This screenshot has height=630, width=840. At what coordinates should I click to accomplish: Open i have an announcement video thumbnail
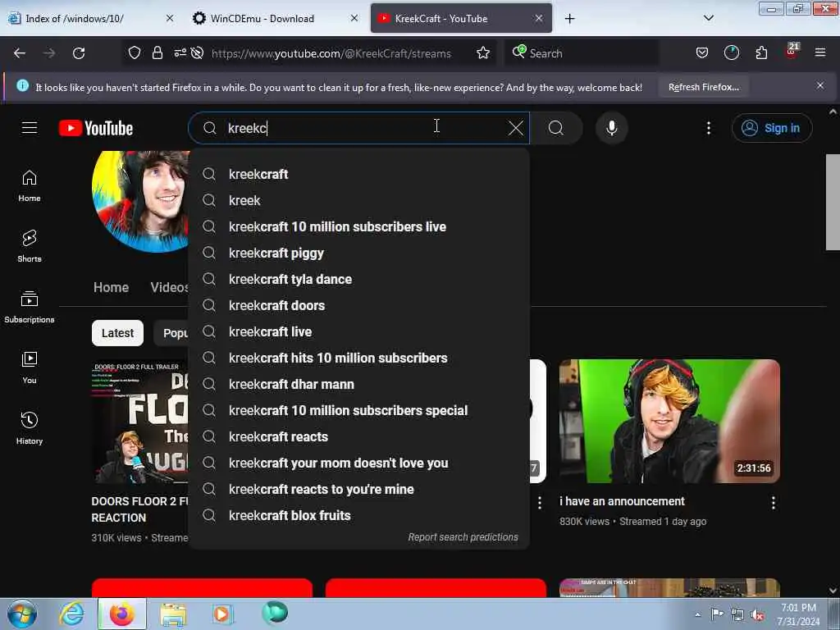click(669, 421)
